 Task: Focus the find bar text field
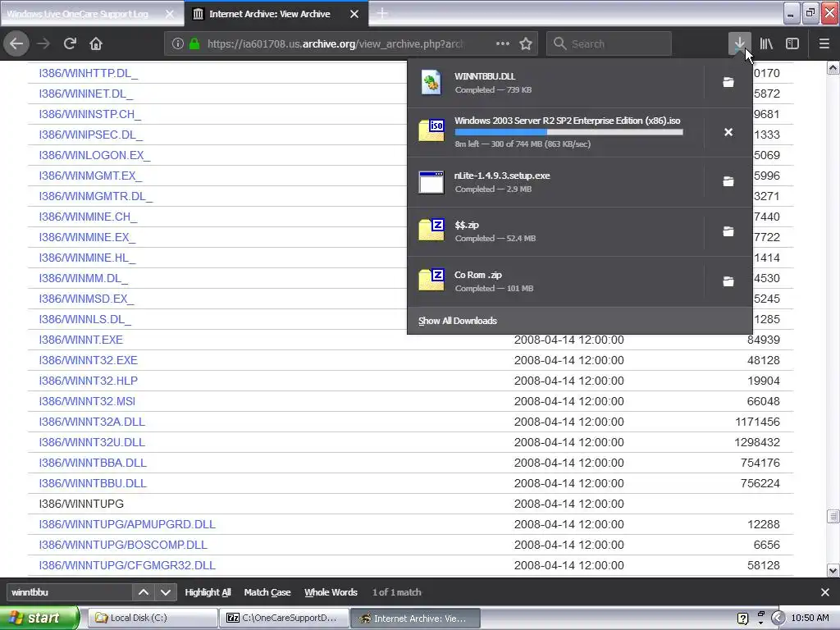(69, 592)
